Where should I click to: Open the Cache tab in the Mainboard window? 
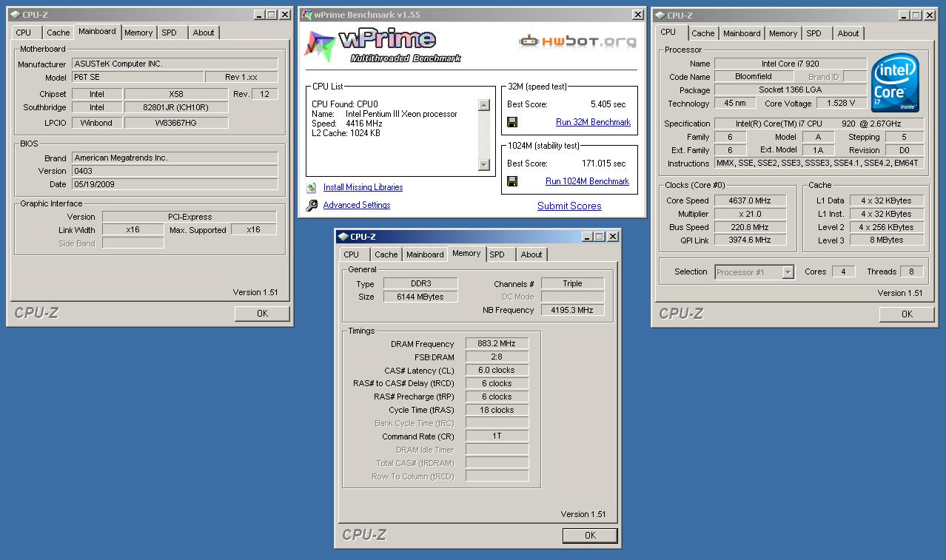pyautogui.click(x=58, y=33)
